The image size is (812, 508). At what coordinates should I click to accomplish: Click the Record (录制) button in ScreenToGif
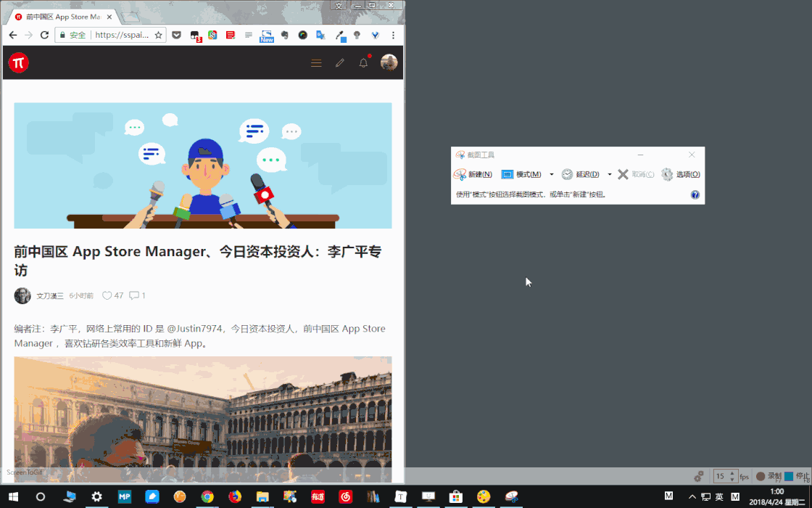(768, 476)
